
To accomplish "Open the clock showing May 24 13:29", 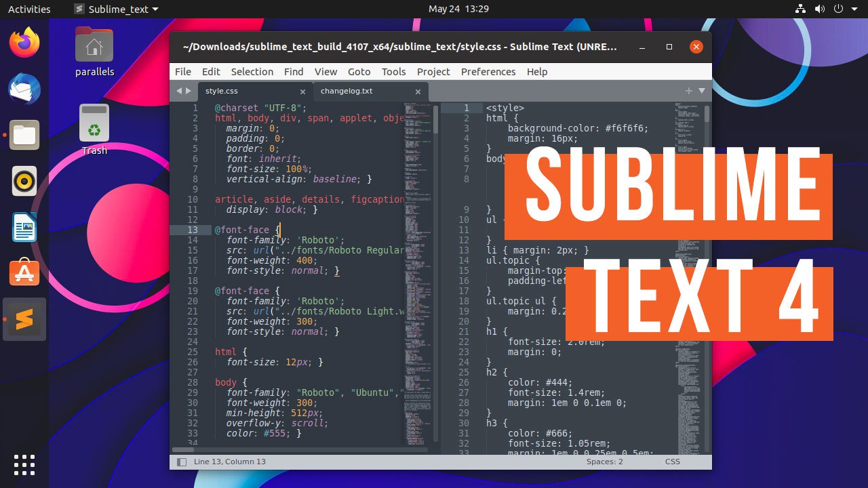I will (458, 9).
